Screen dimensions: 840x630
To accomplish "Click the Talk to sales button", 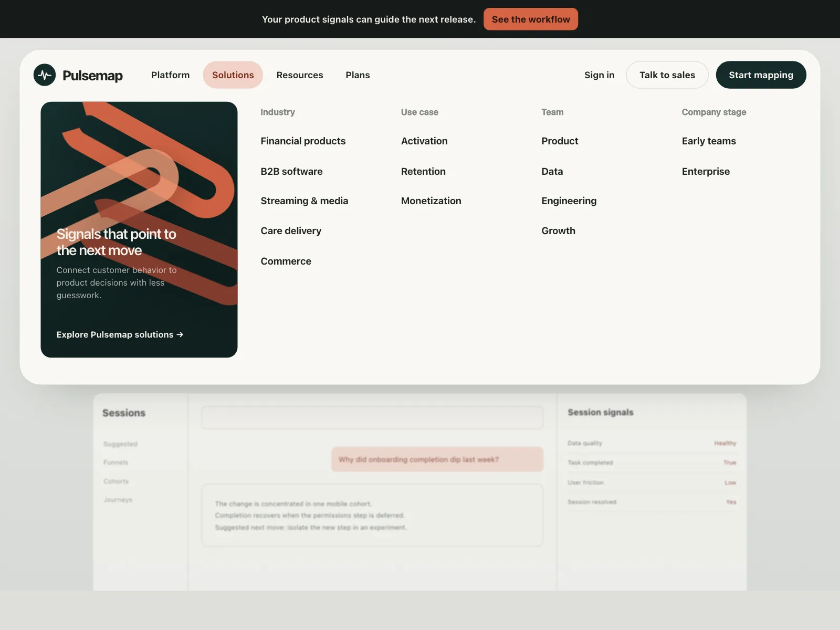I will 667,75.
